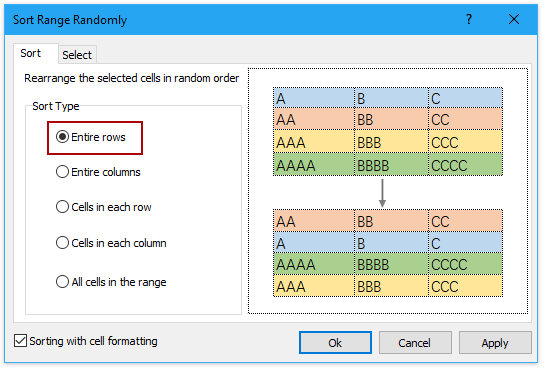Select the Entire rows radio button

coord(62,137)
